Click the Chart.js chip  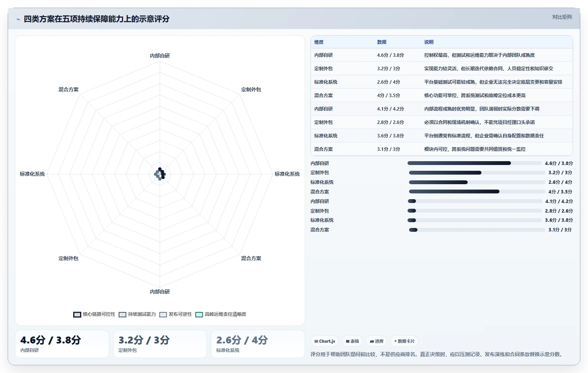point(325,341)
